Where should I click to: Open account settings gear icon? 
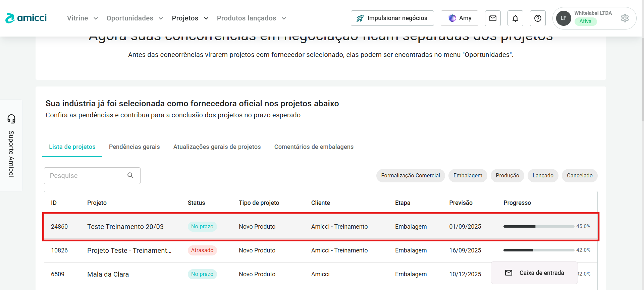625,18
